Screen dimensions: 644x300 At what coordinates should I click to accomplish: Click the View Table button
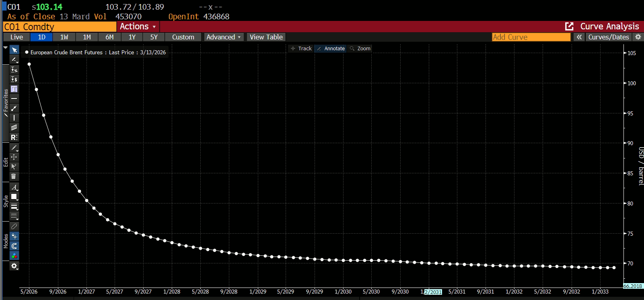point(266,37)
